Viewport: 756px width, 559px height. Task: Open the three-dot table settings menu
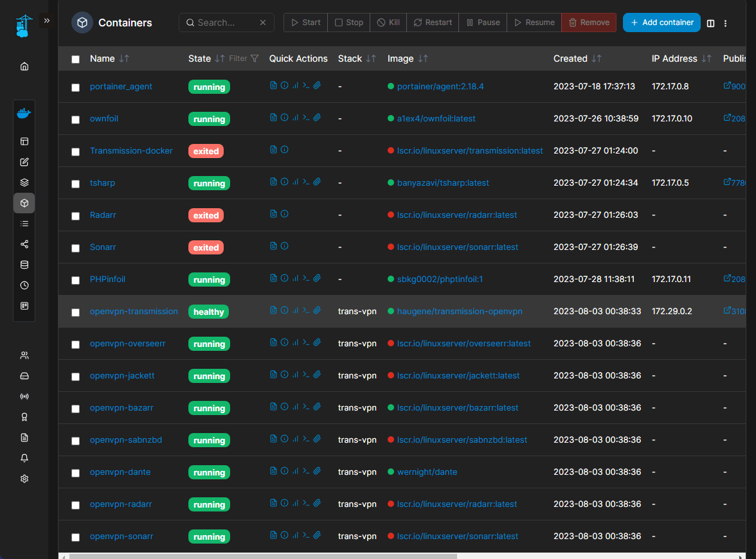point(725,23)
